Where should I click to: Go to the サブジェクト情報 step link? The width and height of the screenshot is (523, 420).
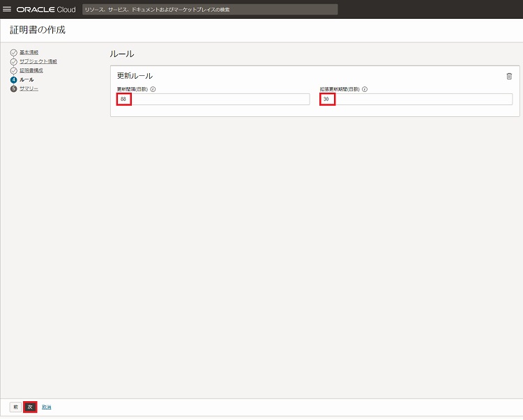pos(38,62)
